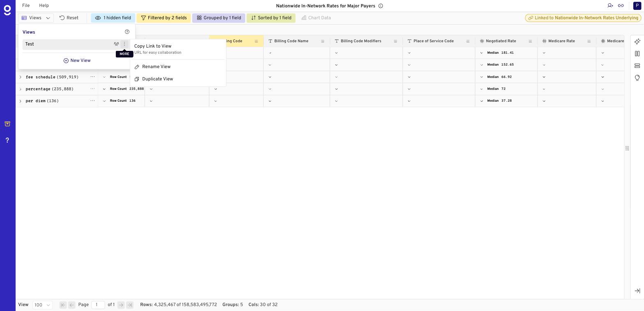Click the app logo in the sidebar

pyautogui.click(x=7, y=10)
